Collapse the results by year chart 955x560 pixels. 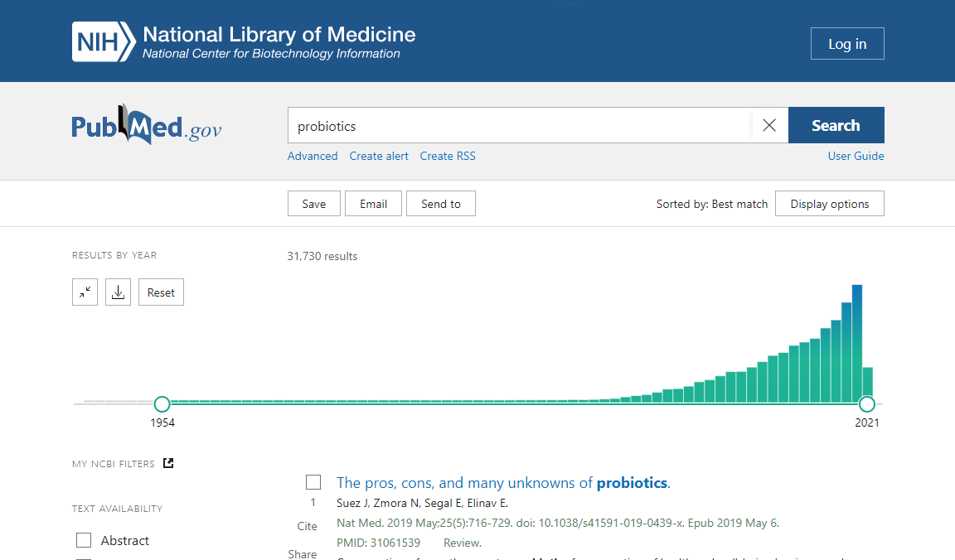coord(85,292)
